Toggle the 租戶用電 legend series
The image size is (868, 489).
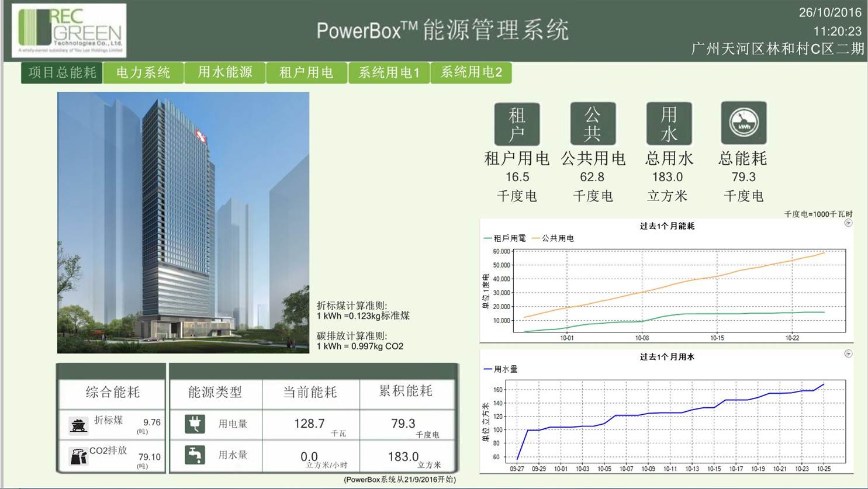tap(505, 238)
